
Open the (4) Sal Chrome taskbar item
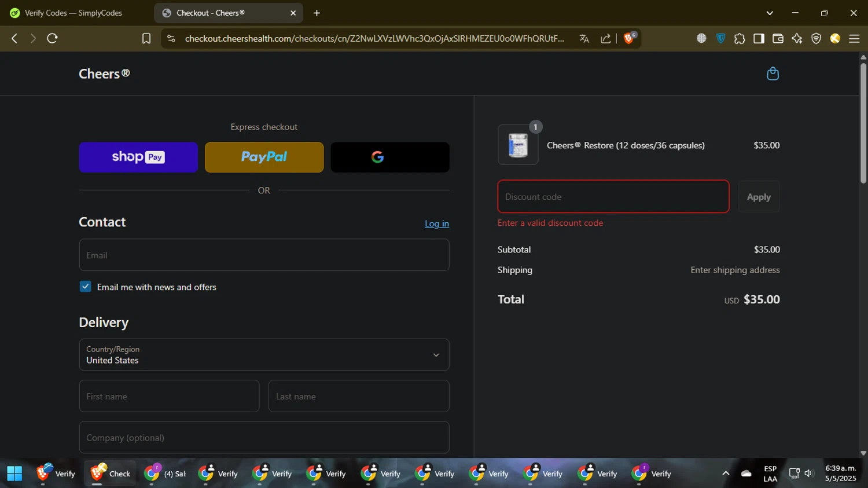165,474
